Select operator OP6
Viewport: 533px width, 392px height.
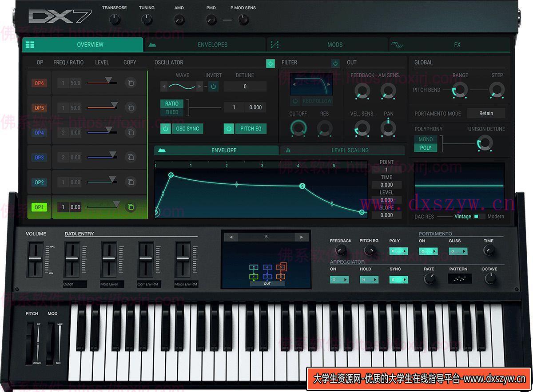40,83
